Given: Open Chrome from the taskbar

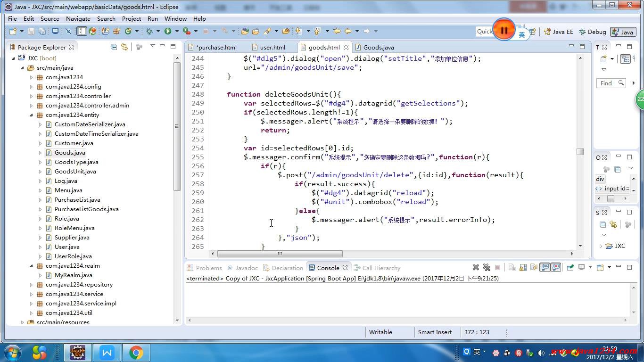Looking at the screenshot, I should pyautogui.click(x=136, y=353).
